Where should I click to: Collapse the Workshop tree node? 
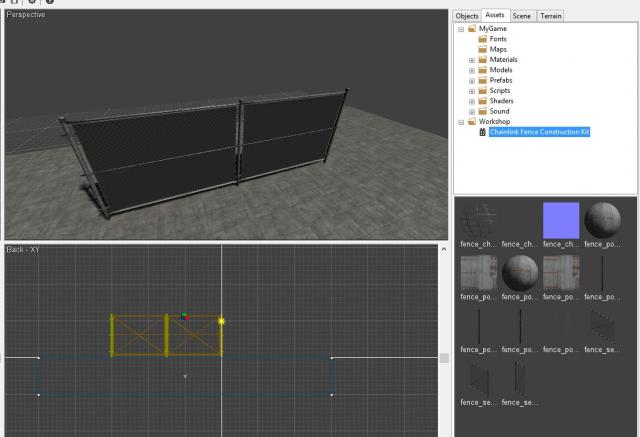click(x=461, y=122)
